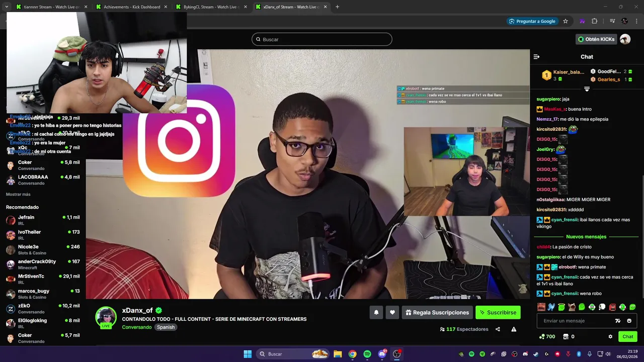Image resolution: width=644 pixels, height=362 pixels.
Task: Expand list with Mostrar más
Action: pos(18,194)
